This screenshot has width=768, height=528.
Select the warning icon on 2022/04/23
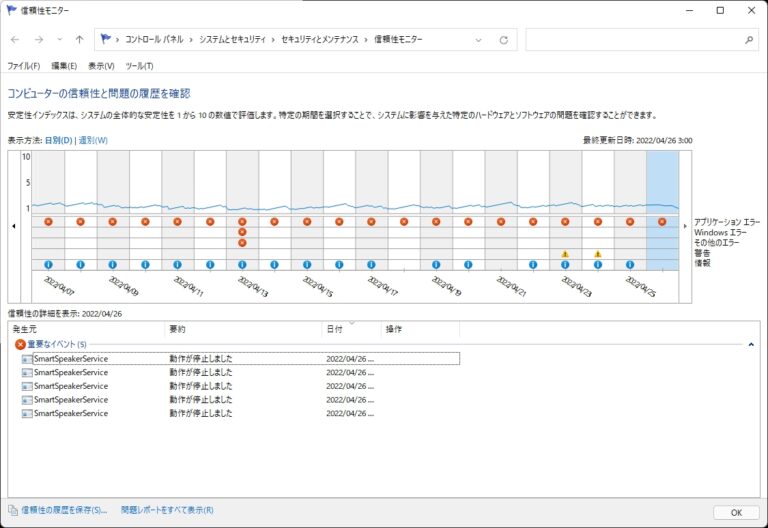pyautogui.click(x=565, y=254)
